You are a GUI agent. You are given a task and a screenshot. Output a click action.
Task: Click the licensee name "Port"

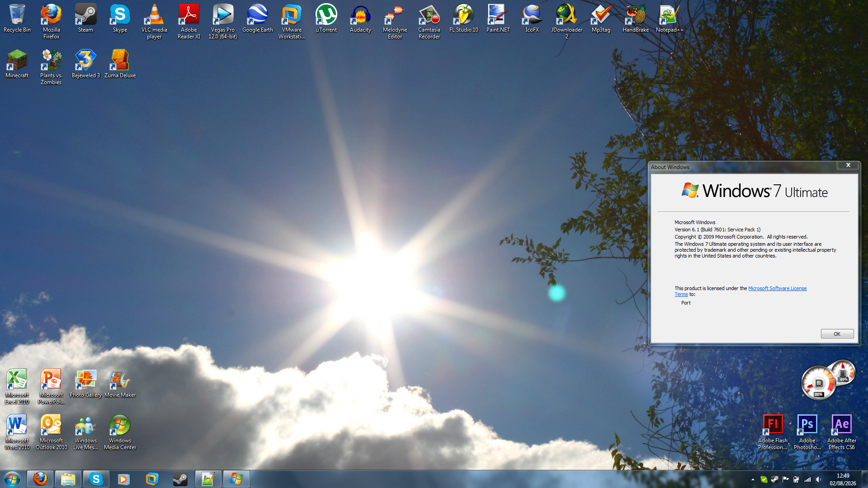tap(686, 303)
